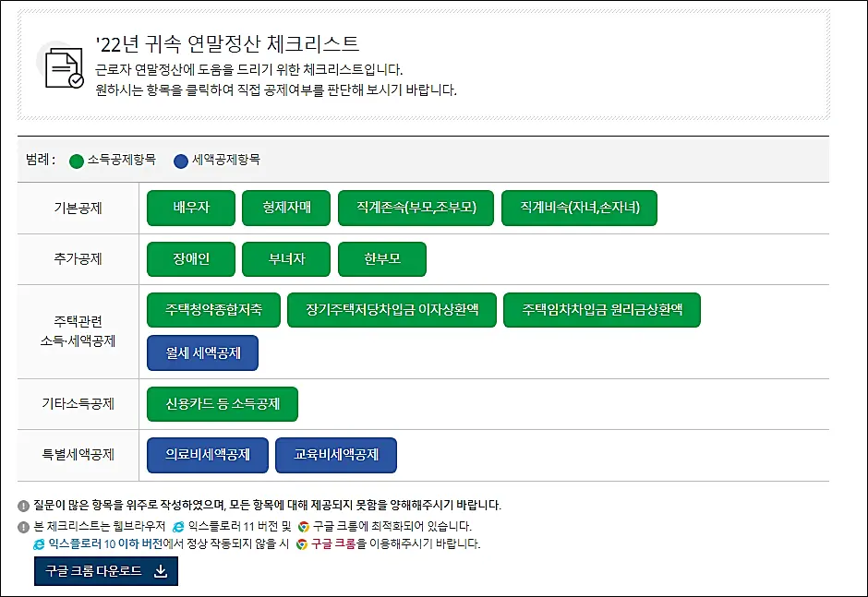The image size is (868, 597).
Task: Click the info icon before the first notice line
Action: tap(22, 504)
